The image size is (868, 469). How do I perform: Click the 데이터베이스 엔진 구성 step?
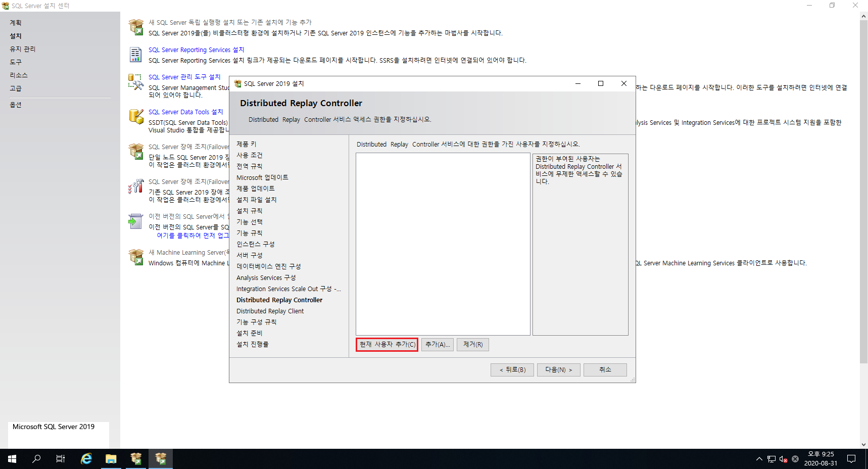pos(269,266)
